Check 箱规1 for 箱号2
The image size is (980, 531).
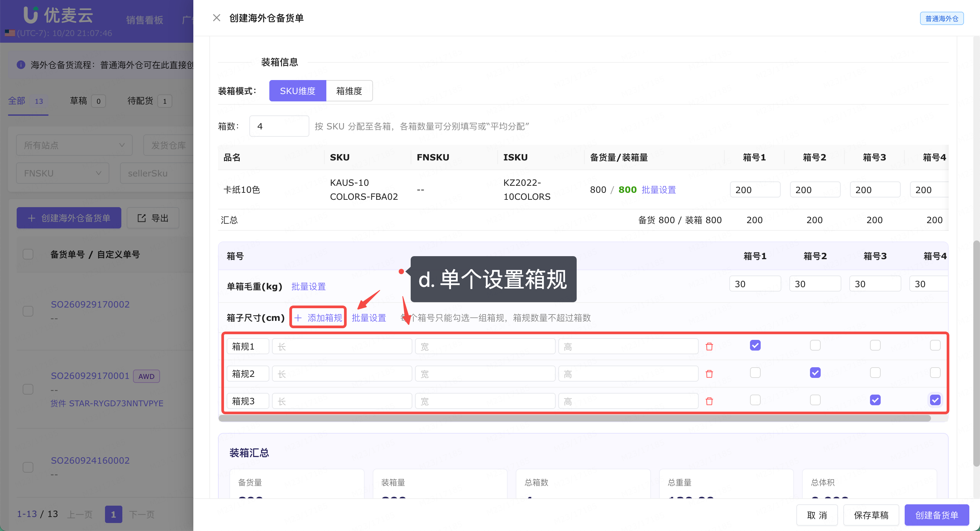pos(815,345)
